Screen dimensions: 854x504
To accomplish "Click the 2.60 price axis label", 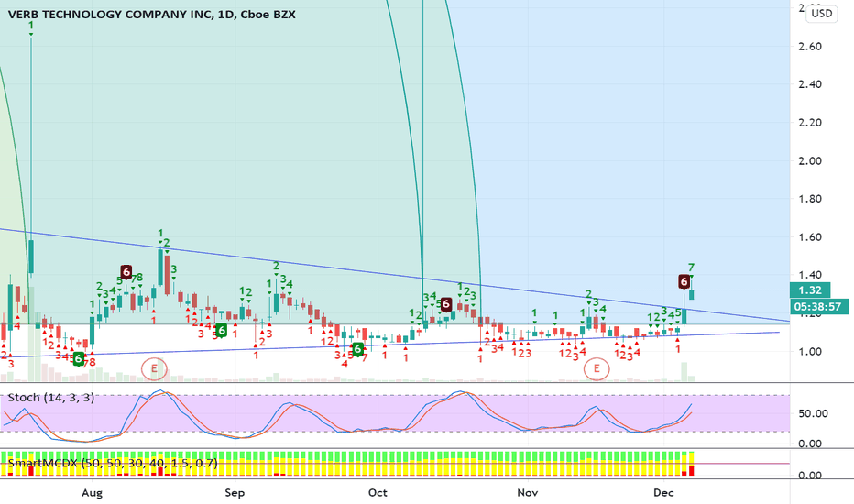I will (x=810, y=47).
